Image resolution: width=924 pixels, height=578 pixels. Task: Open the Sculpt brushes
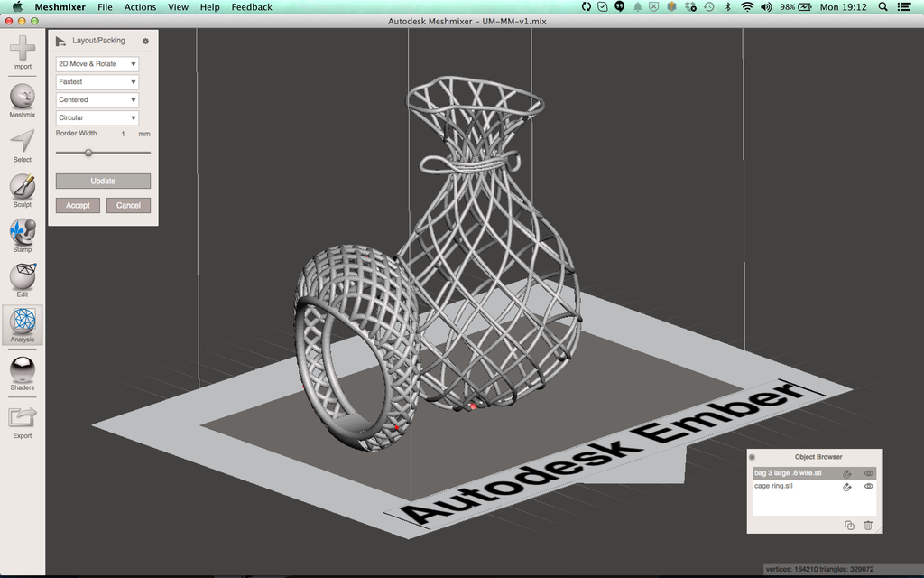(x=23, y=191)
